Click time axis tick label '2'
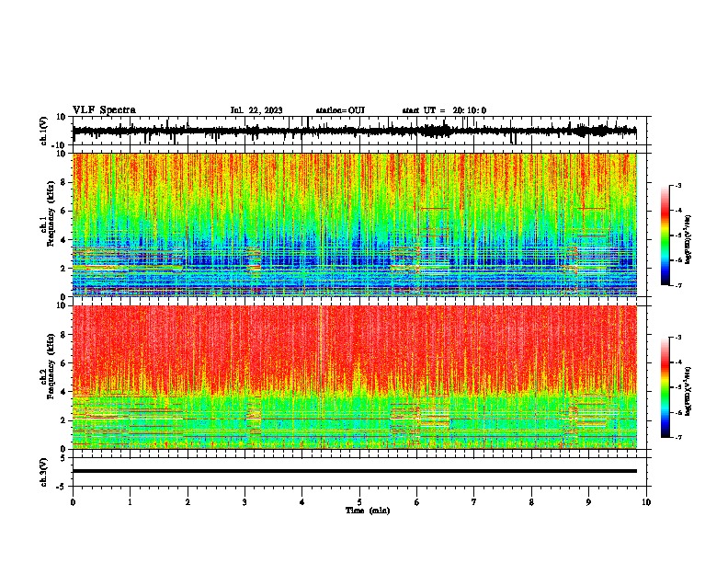Screen dimensions: 728x563 click(x=188, y=502)
